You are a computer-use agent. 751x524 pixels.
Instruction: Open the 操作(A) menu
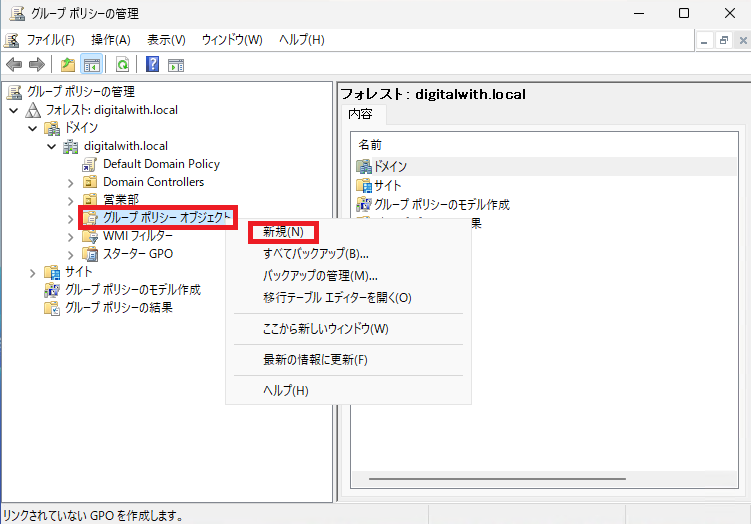(x=111, y=40)
